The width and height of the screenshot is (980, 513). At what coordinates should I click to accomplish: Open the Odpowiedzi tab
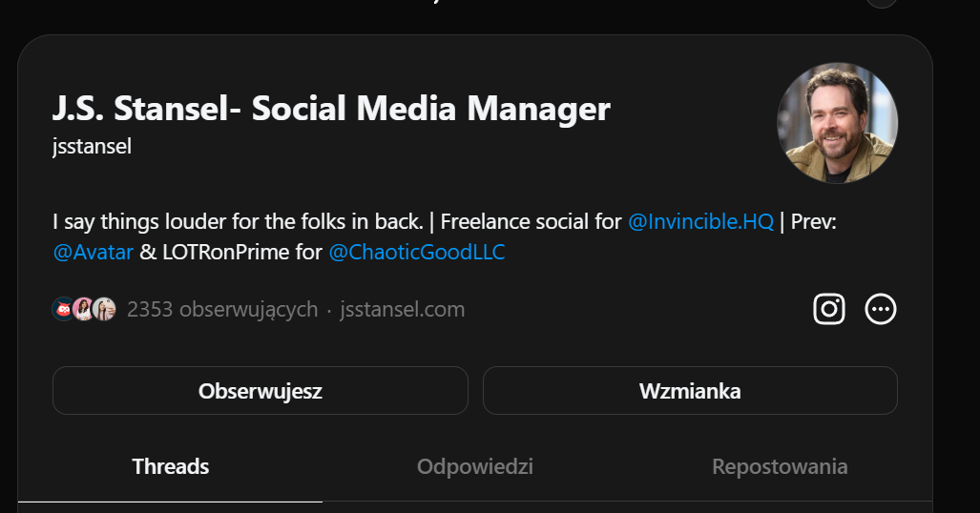[474, 467]
